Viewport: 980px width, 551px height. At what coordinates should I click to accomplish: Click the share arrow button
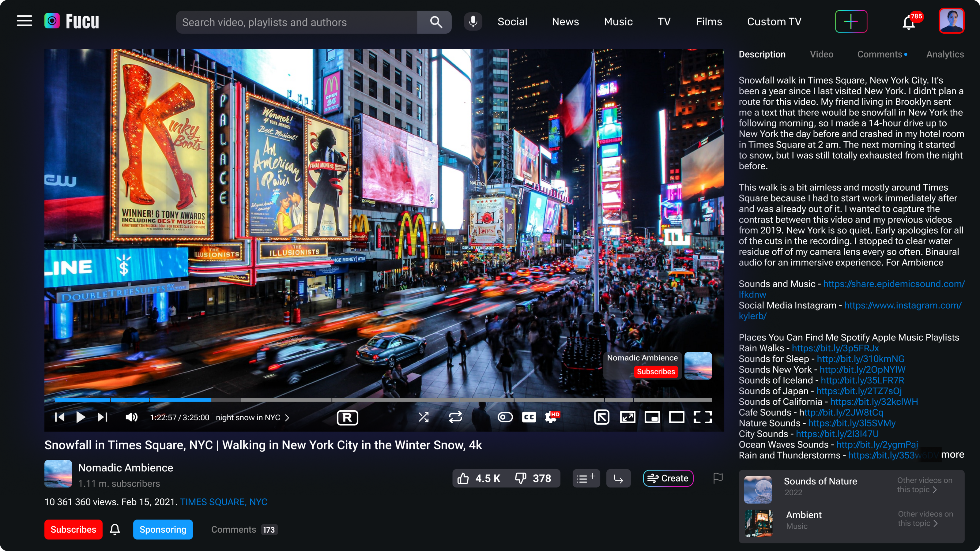tap(618, 478)
